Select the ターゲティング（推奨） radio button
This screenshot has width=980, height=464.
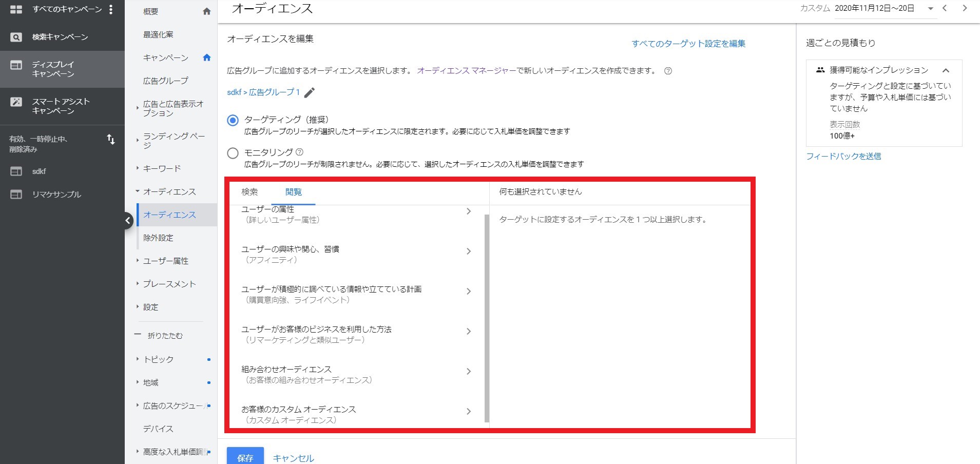(x=233, y=120)
